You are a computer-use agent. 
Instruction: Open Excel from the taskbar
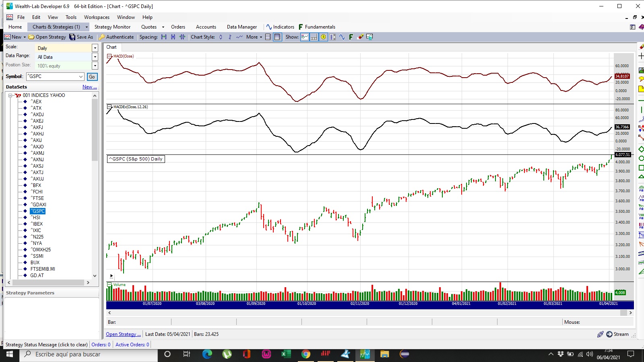coord(286,354)
